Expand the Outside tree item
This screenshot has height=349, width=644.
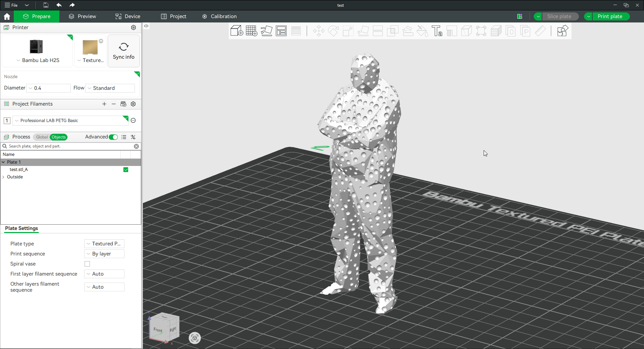[3, 177]
